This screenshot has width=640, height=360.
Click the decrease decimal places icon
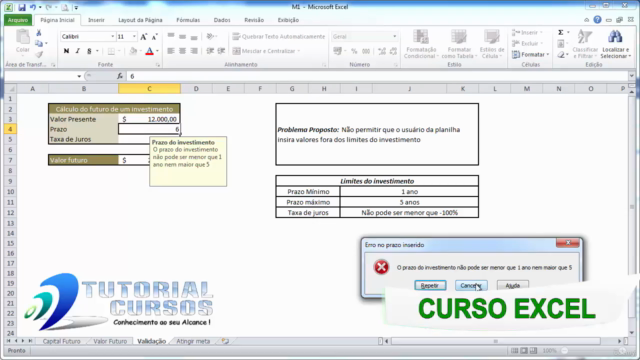click(393, 51)
